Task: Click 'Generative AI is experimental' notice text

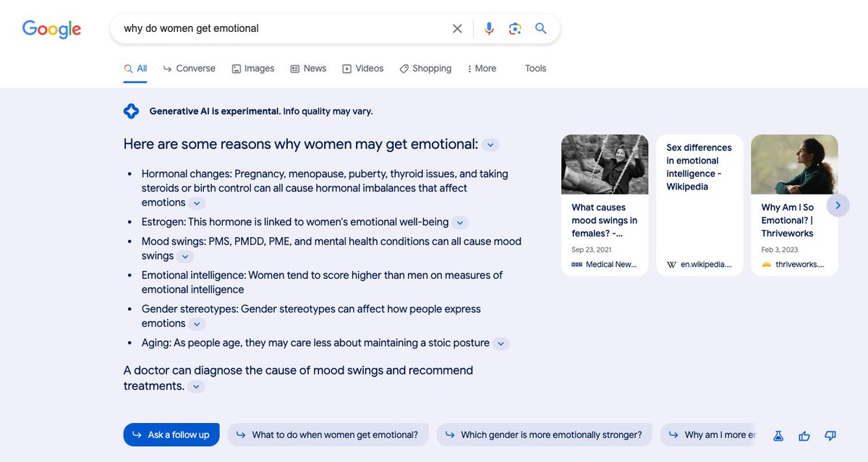Action: pyautogui.click(x=261, y=111)
